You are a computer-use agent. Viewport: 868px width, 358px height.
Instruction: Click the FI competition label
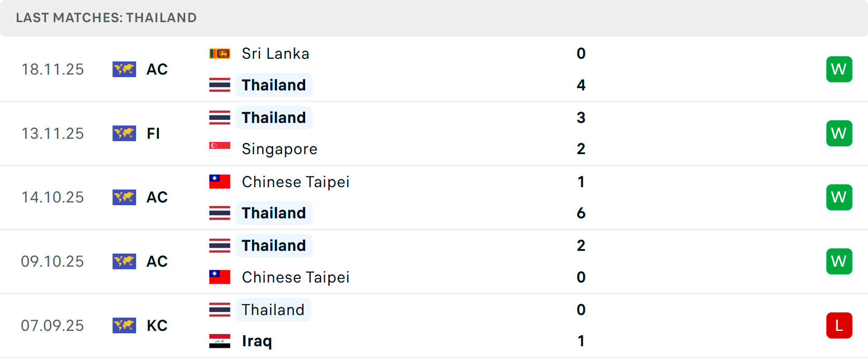[153, 133]
